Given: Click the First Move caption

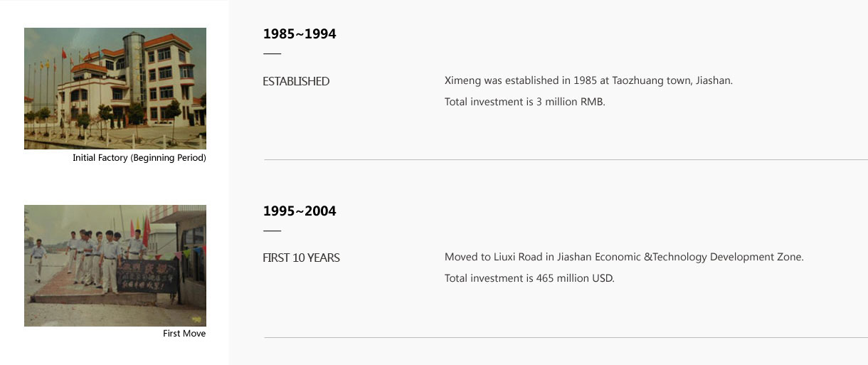Looking at the screenshot, I should coord(184,334).
